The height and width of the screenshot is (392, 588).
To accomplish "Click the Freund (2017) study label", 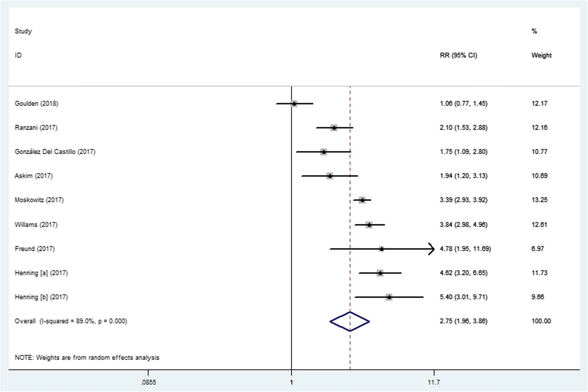I will pos(35,249).
